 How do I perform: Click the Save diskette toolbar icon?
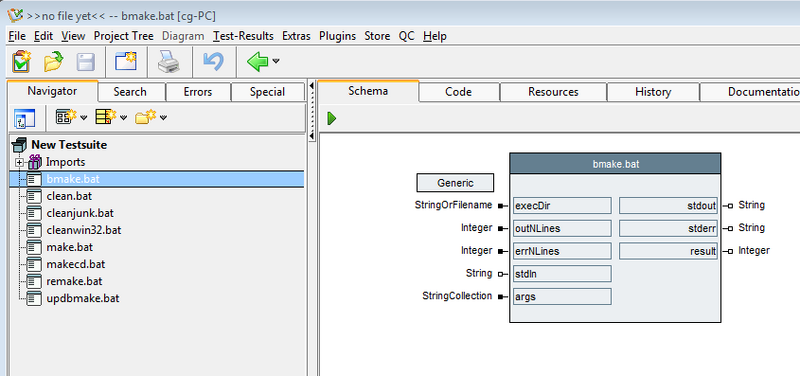[x=86, y=62]
